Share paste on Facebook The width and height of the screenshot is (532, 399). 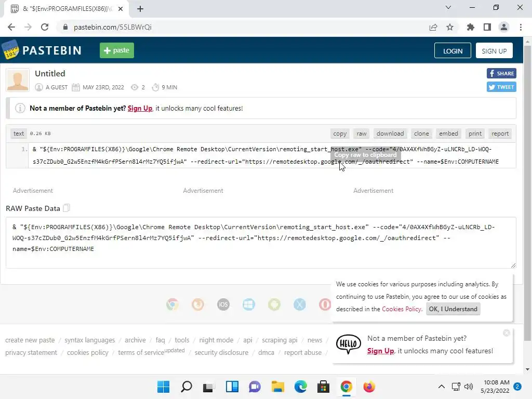click(x=501, y=73)
